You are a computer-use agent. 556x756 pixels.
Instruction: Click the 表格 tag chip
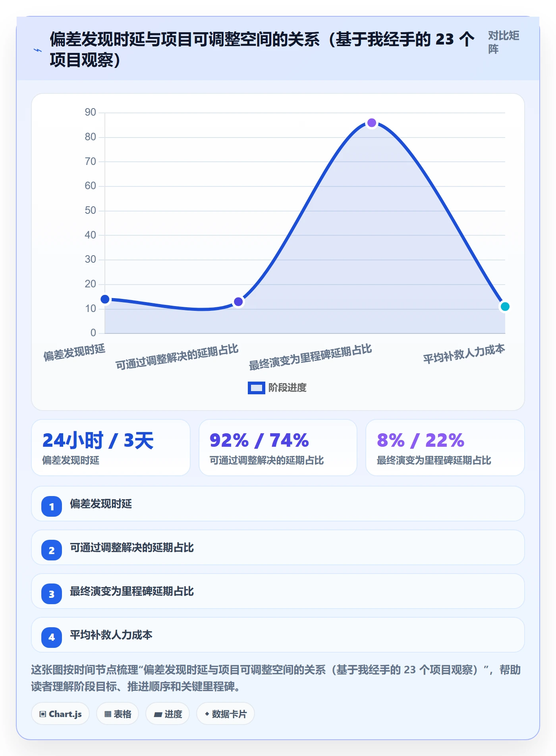click(x=118, y=714)
